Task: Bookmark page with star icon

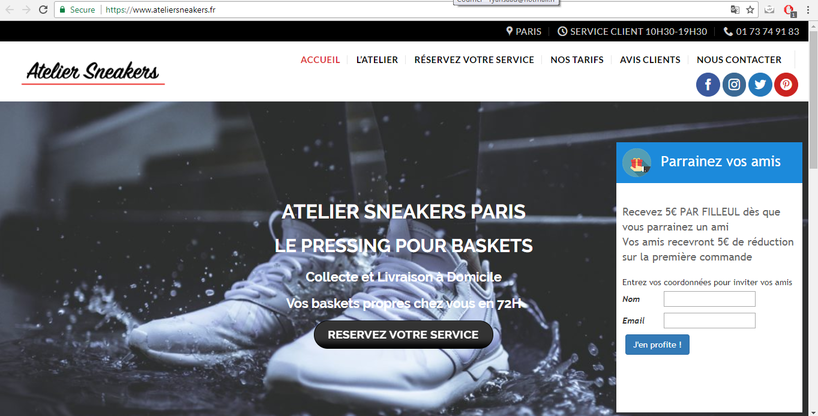Action: coord(750,9)
